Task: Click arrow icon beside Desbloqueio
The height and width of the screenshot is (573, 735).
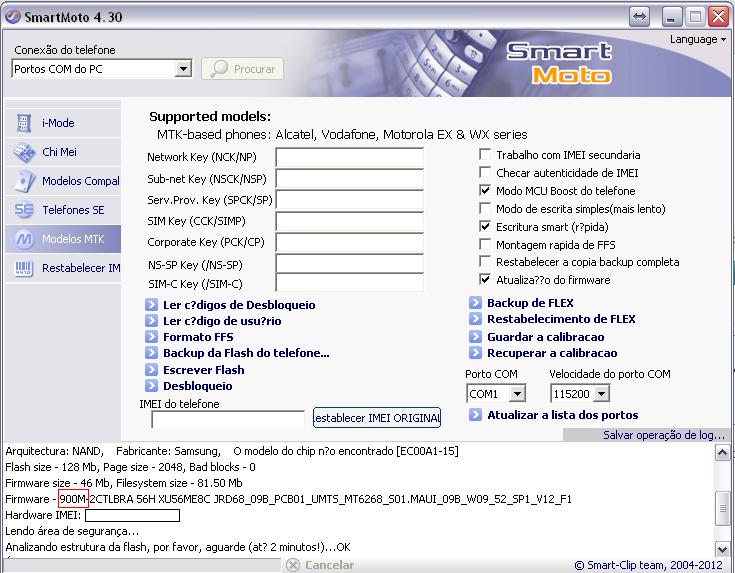Action: tap(151, 385)
